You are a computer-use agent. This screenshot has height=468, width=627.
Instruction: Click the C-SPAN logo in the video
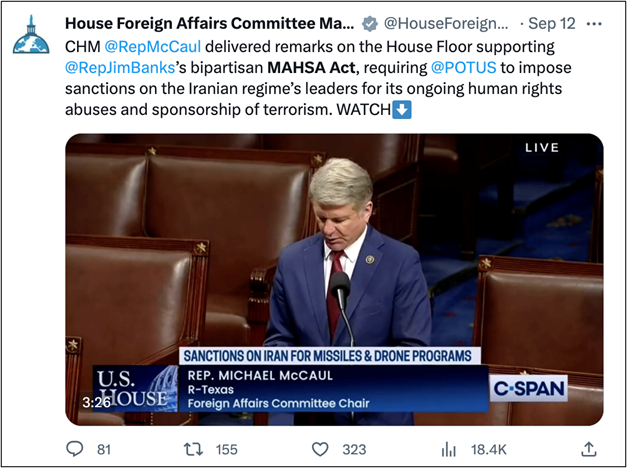coord(529,388)
